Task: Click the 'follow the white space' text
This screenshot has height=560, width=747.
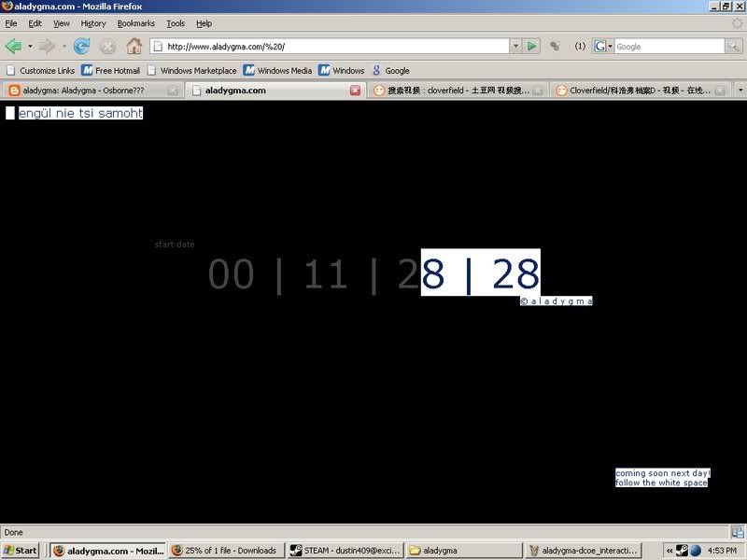Action: (661, 483)
